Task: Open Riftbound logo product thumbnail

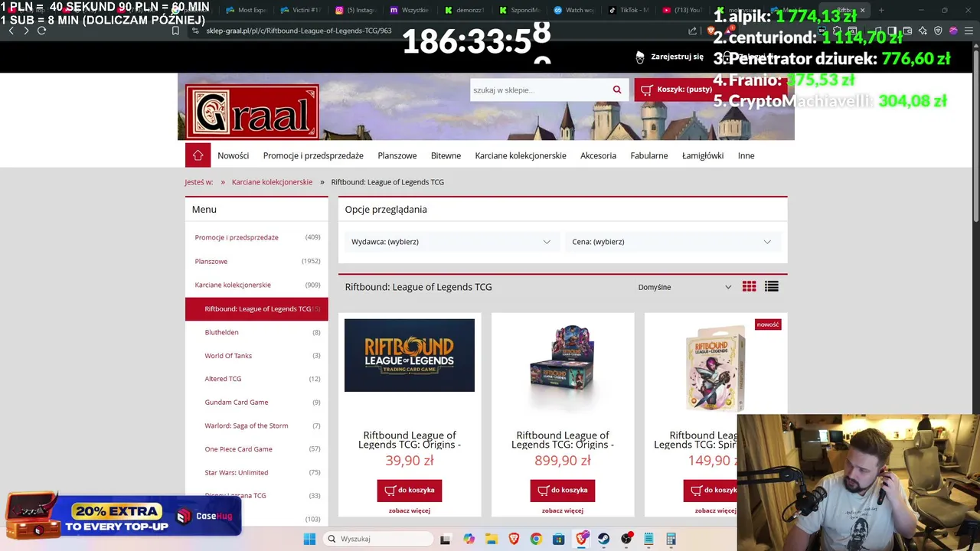Action: 410,355
